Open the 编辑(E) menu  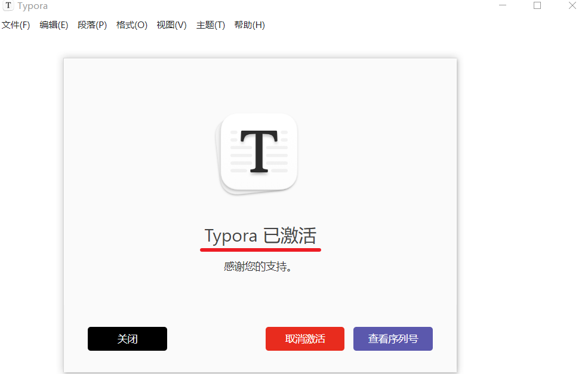point(54,25)
